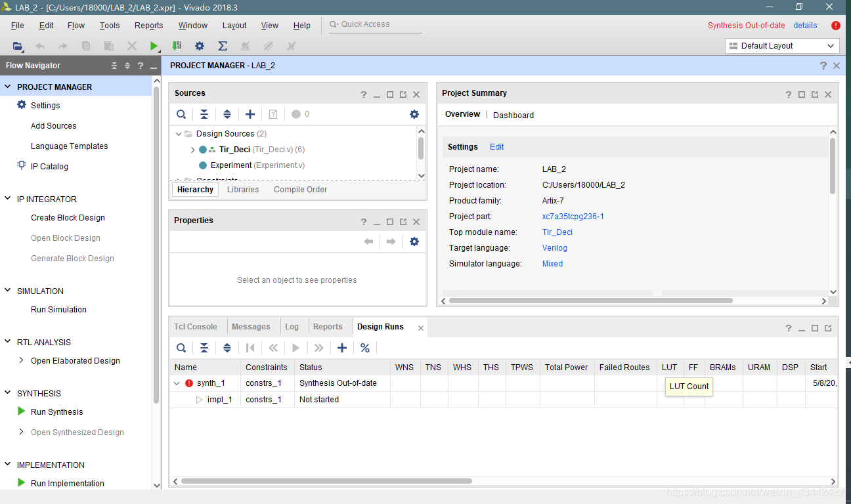The height and width of the screenshot is (504, 851).
Task: Click the Program Device toolbar icon
Action: 177,46
